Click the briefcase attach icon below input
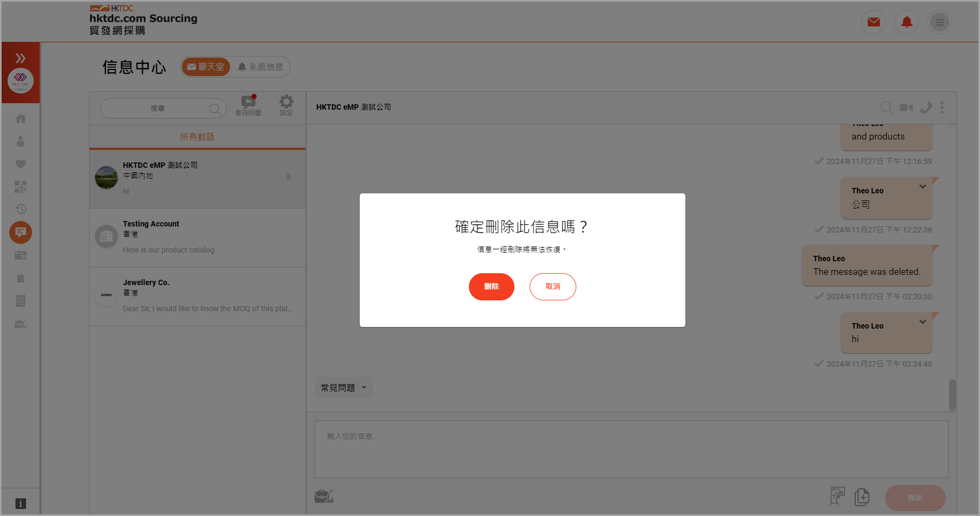 click(324, 496)
